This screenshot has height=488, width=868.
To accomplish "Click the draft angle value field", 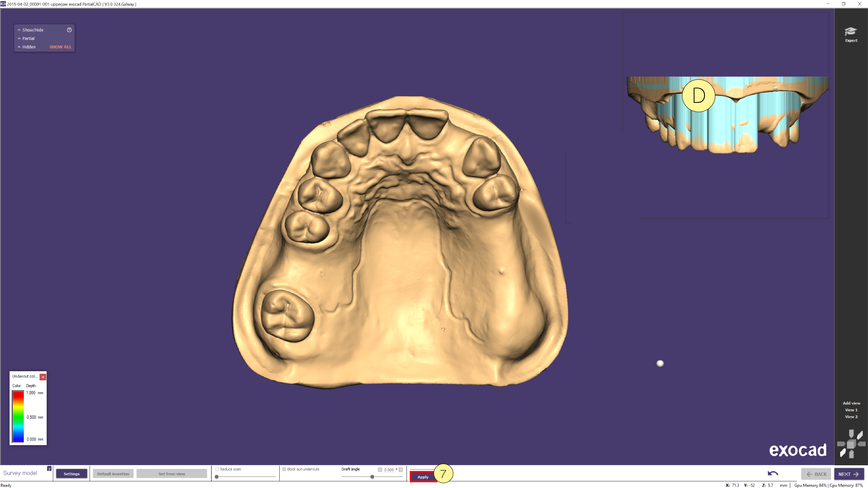I will (389, 469).
